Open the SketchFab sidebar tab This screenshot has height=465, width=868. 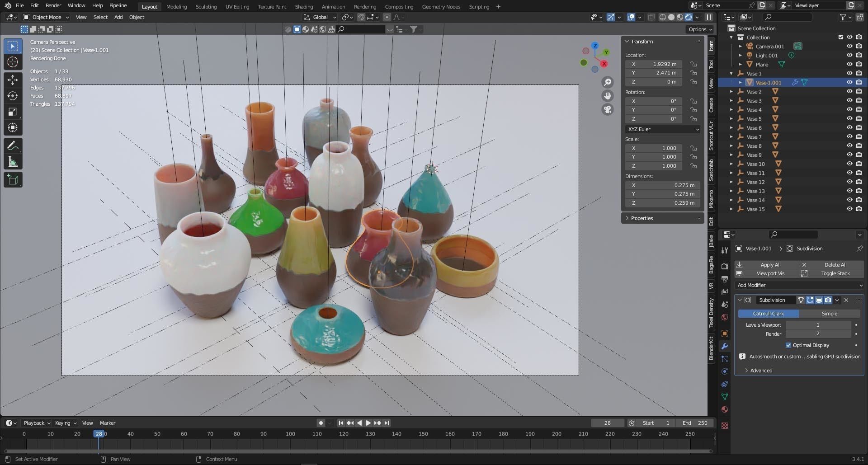711,170
